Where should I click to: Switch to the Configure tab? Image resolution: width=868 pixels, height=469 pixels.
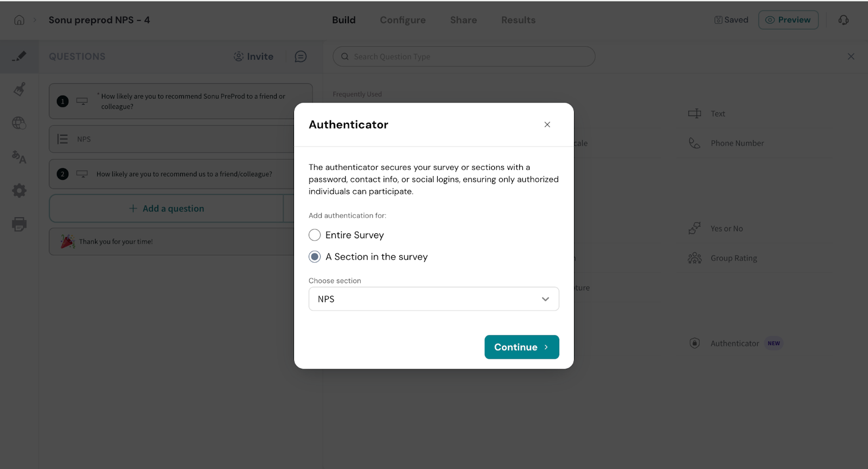click(403, 20)
